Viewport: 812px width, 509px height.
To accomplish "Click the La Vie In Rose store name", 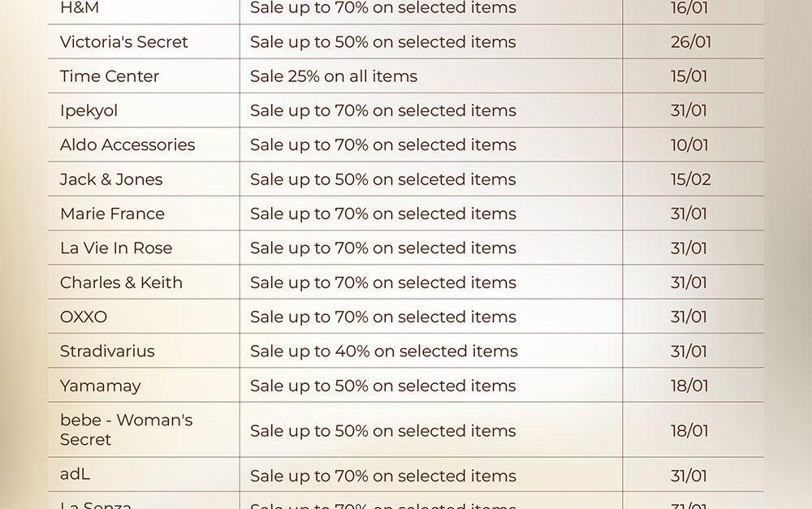I will 115,248.
